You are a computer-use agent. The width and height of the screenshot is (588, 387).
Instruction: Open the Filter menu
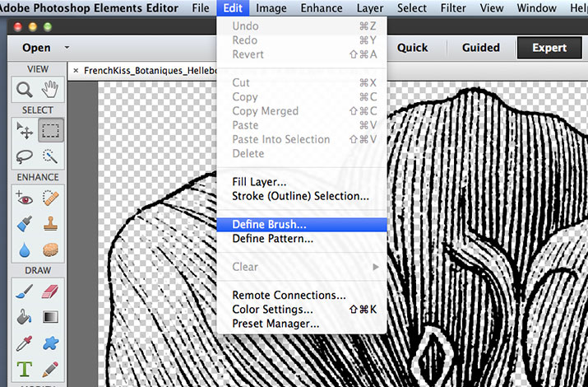[x=453, y=8]
